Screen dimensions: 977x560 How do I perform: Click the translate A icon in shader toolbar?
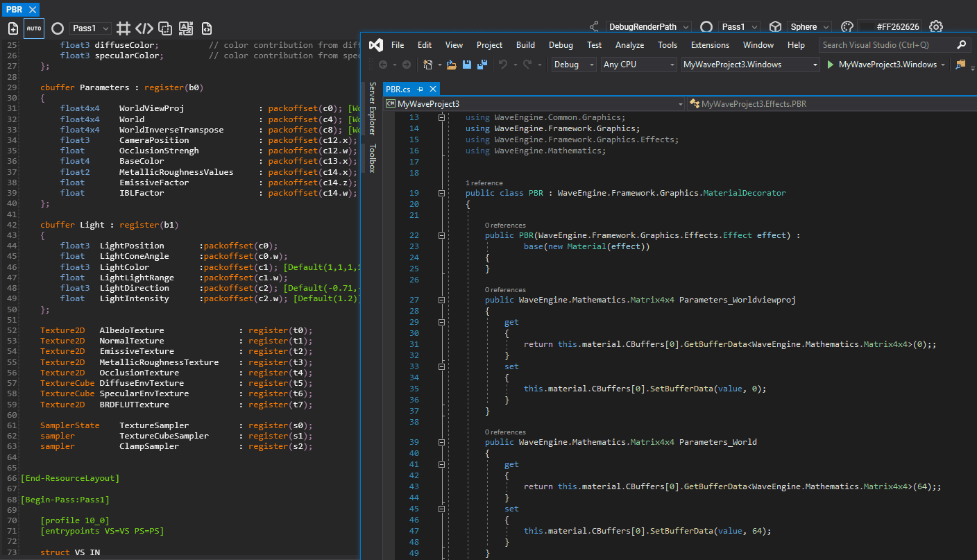click(186, 28)
